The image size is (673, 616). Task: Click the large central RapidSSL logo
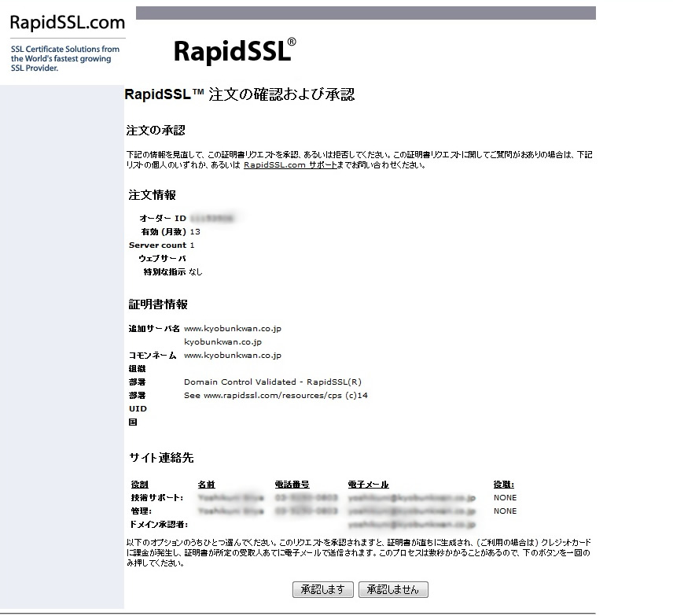coord(234,50)
